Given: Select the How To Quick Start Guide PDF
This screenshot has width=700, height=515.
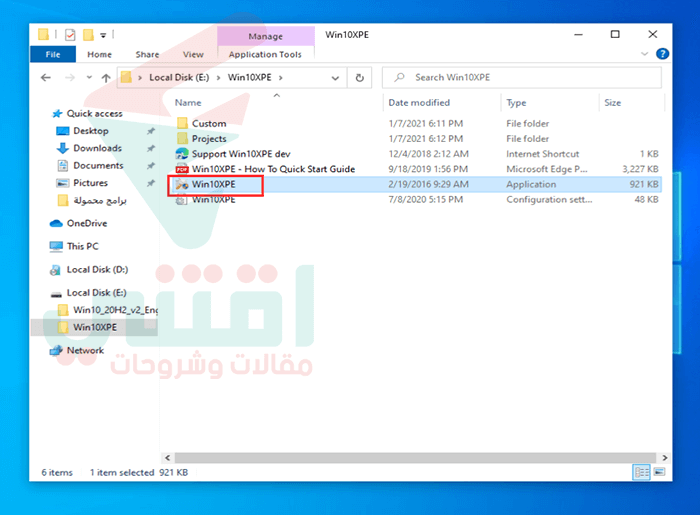Looking at the screenshot, I should pos(273,169).
